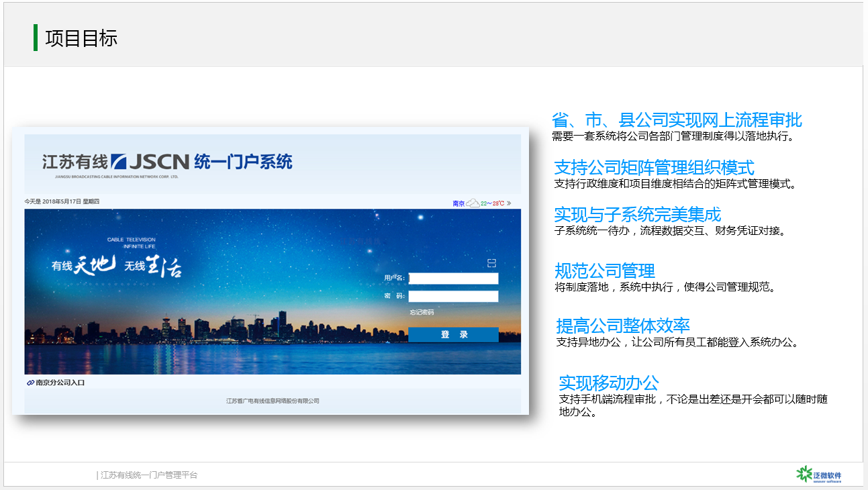Click heading 实现移动办公

click(x=609, y=383)
